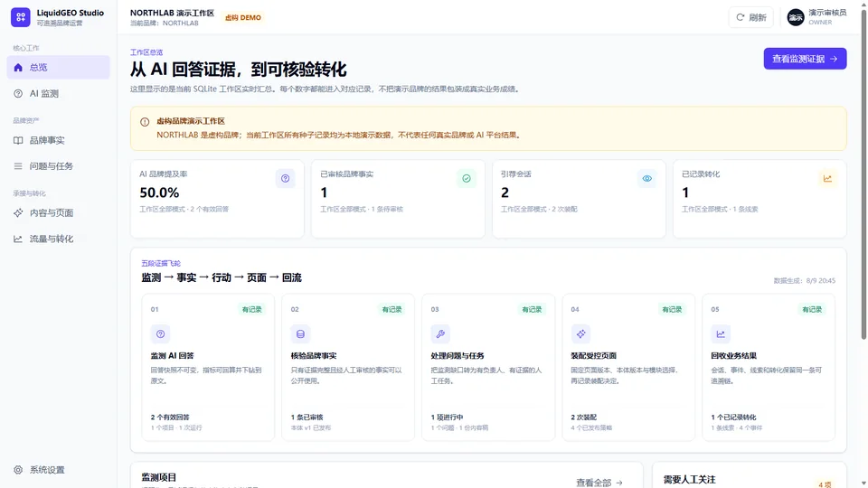Click the LiquidGEO Studio logo icon
The width and height of the screenshot is (868, 488).
tap(21, 17)
